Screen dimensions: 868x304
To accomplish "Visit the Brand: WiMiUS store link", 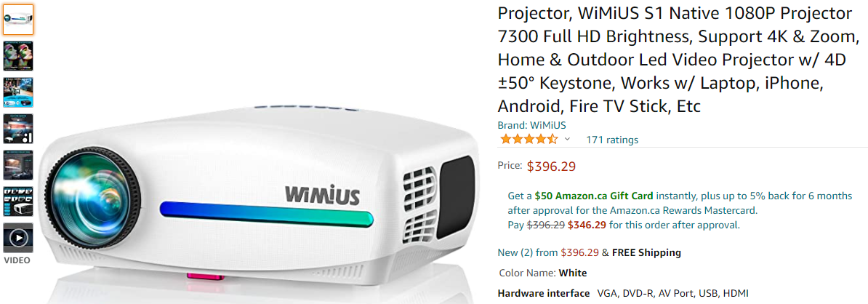I will pos(531,125).
